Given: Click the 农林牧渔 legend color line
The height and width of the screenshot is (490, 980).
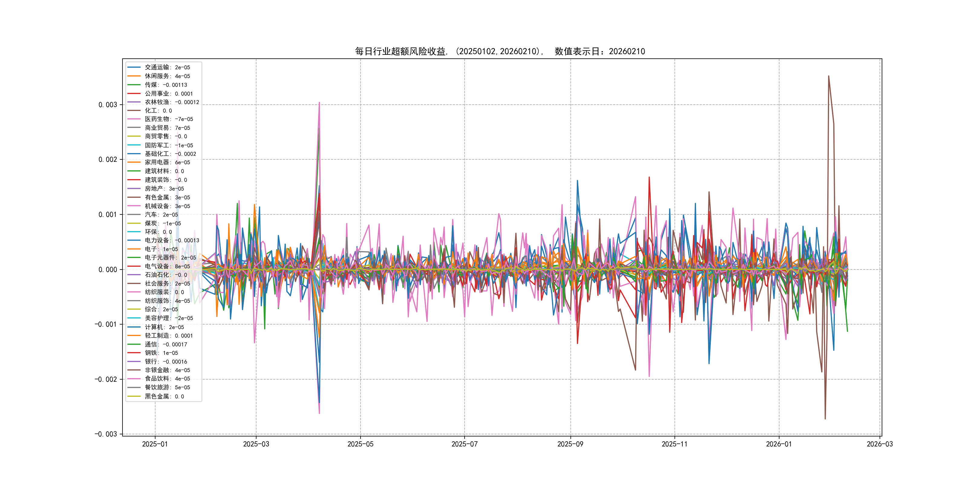Looking at the screenshot, I should pyautogui.click(x=134, y=102).
